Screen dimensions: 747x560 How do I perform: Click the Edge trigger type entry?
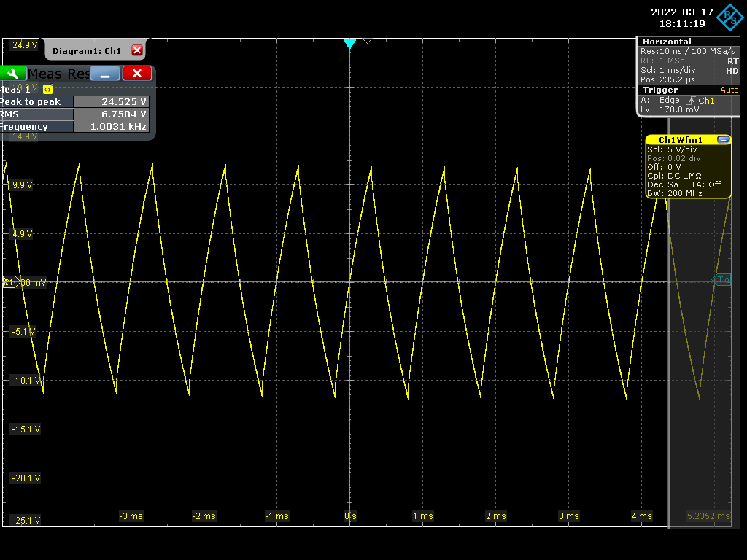(x=670, y=100)
